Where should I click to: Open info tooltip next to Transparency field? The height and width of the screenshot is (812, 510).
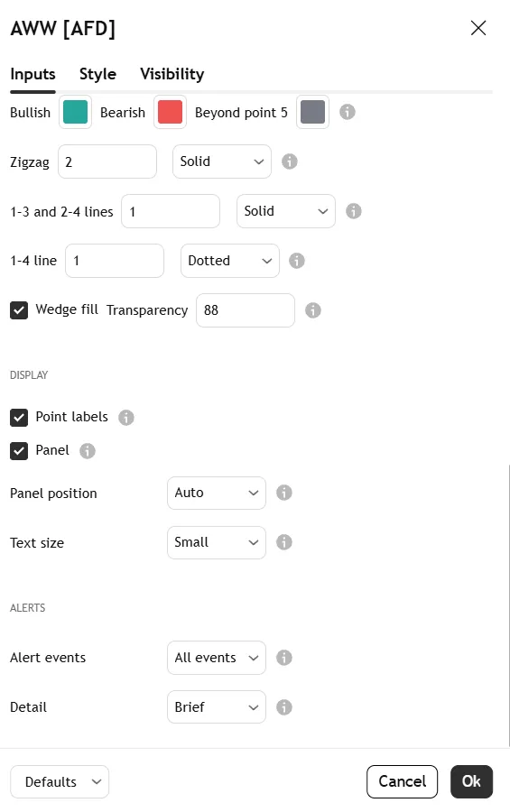[x=312, y=310]
